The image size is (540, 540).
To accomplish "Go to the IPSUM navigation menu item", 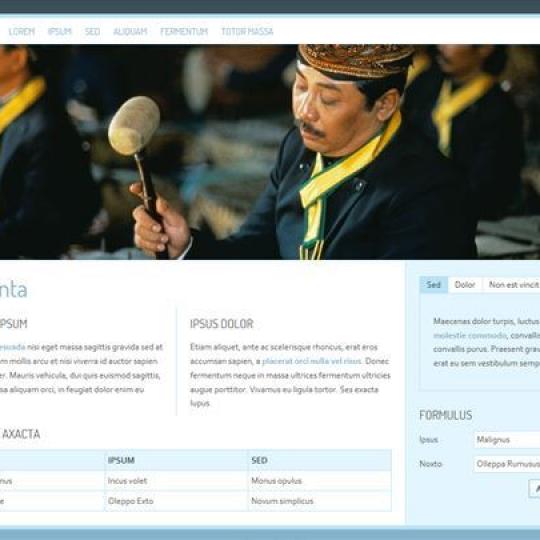I will point(60,32).
